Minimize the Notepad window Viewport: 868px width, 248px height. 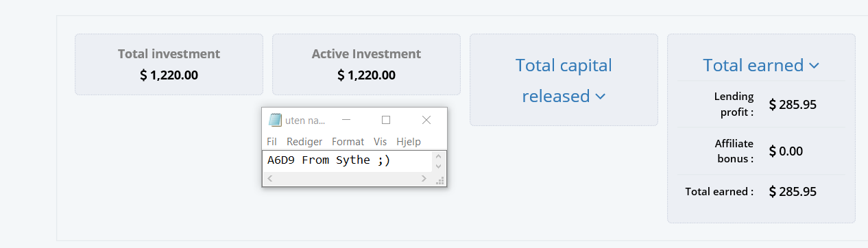(x=346, y=120)
